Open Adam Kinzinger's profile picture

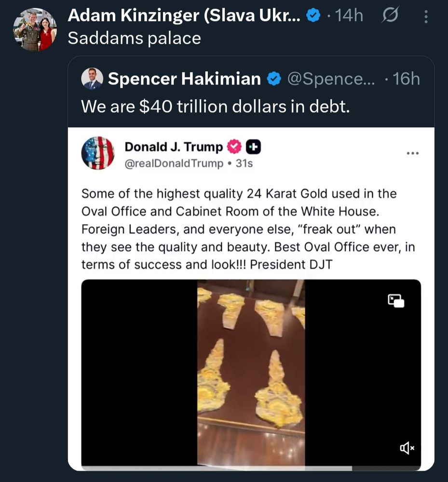tap(35, 30)
